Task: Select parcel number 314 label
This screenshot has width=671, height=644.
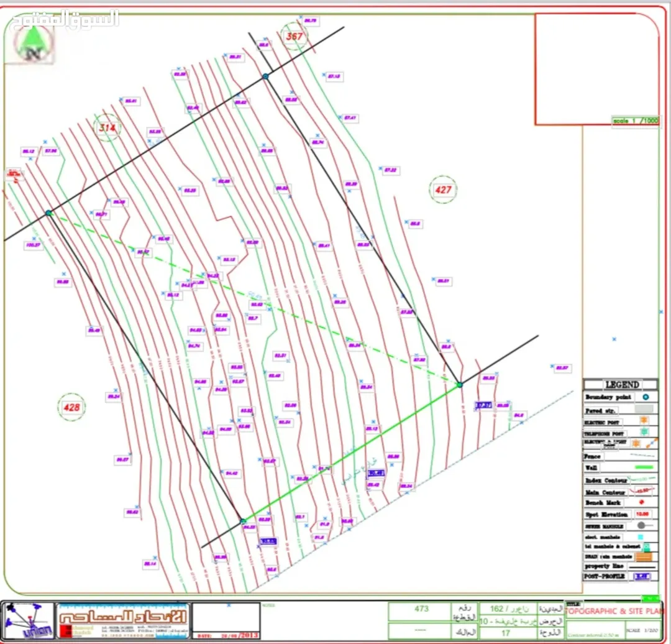Action: pyautogui.click(x=107, y=127)
